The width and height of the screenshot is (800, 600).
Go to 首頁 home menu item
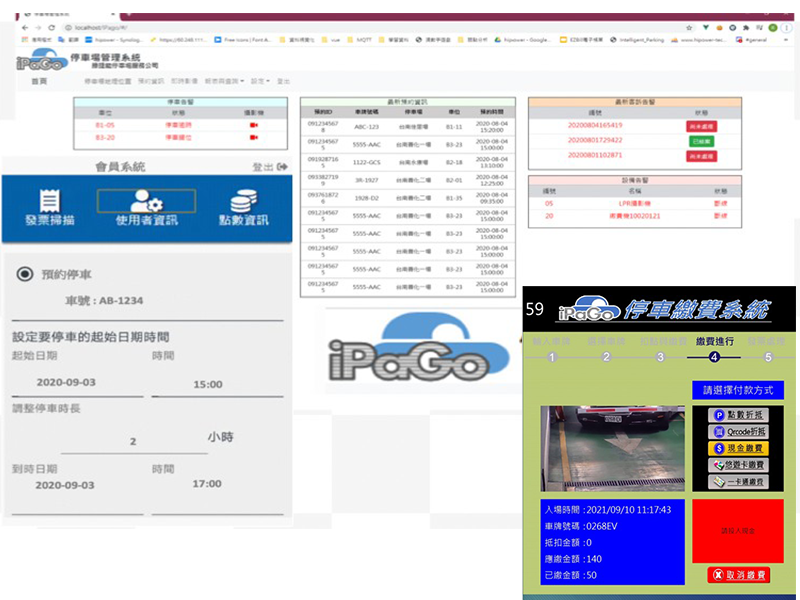[x=39, y=81]
